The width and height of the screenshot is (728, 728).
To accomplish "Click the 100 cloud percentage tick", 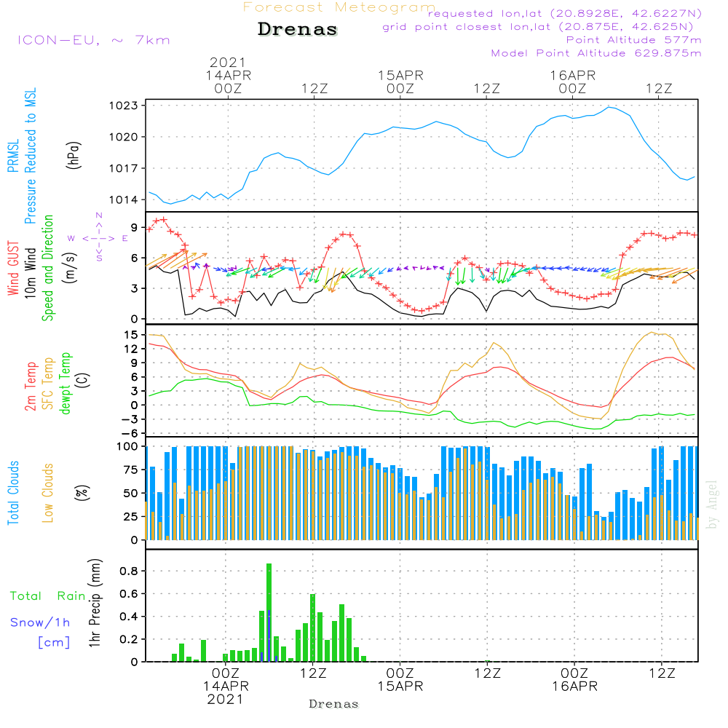I will coord(127,446).
